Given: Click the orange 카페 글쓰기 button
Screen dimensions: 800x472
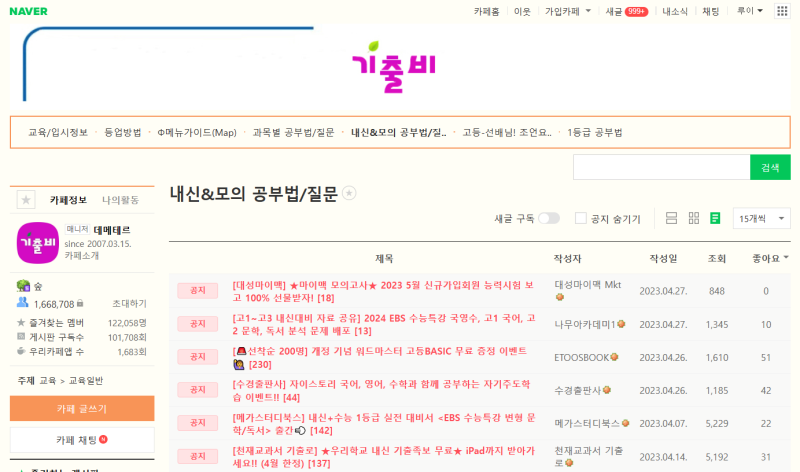Looking at the screenshot, I should 82,409.
